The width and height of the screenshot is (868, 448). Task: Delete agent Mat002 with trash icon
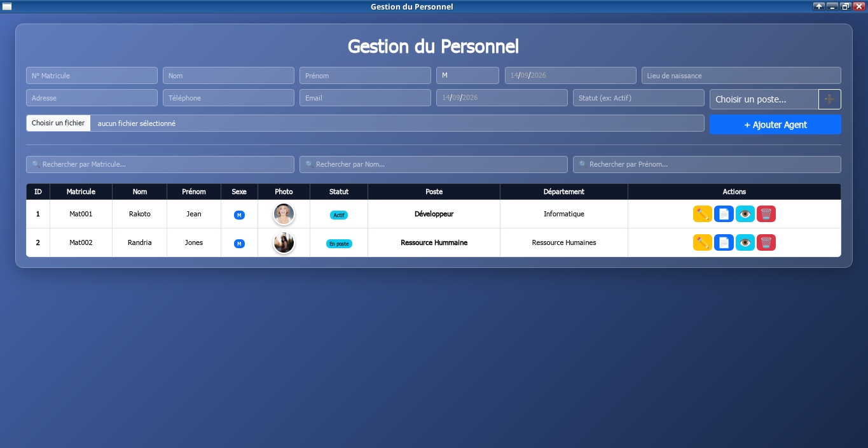(766, 242)
